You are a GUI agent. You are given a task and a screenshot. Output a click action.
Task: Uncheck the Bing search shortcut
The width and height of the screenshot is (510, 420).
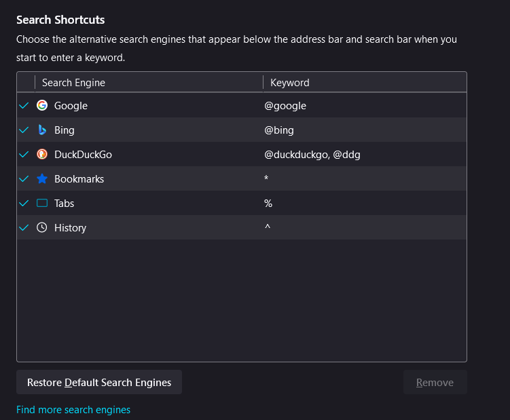click(x=24, y=130)
